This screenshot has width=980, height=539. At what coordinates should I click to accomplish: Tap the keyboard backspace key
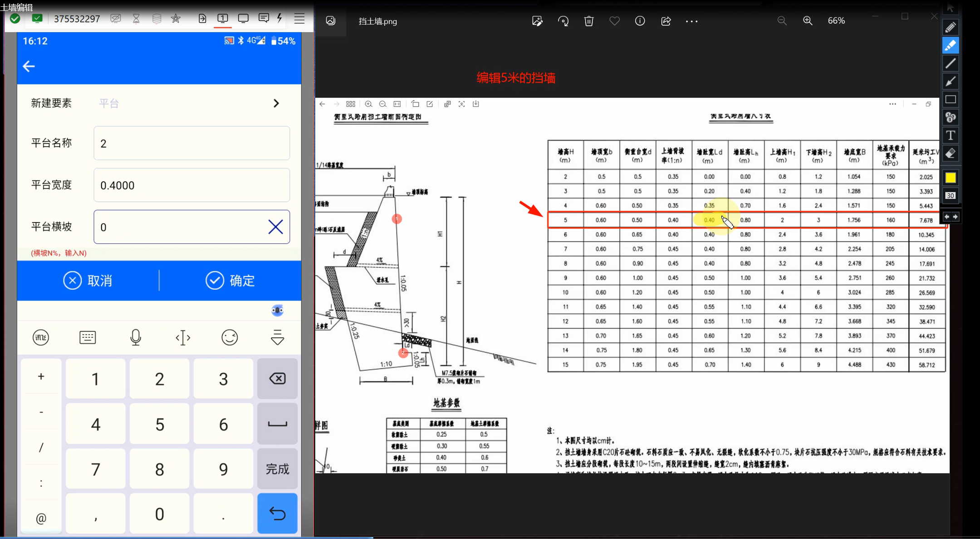pos(277,378)
